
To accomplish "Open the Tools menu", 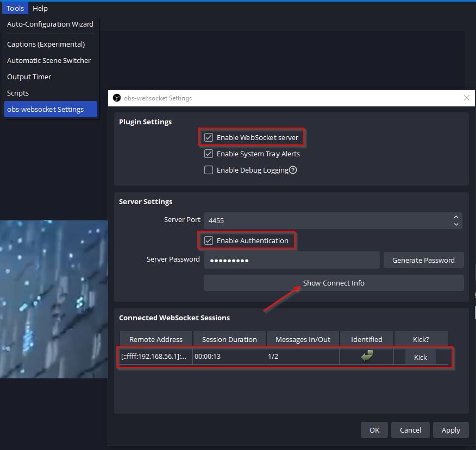I will [15, 8].
